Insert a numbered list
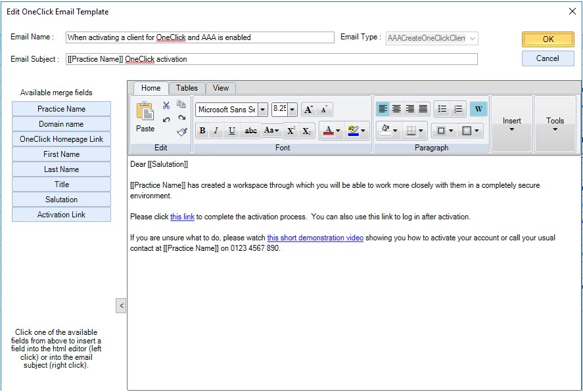The width and height of the screenshot is (583, 392). pos(458,109)
